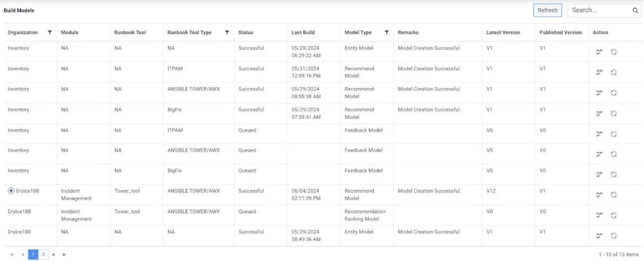644x261 pixels.
Task: Click the rebuild icon for the Recommendation Ranking Model row
Action: point(613,215)
